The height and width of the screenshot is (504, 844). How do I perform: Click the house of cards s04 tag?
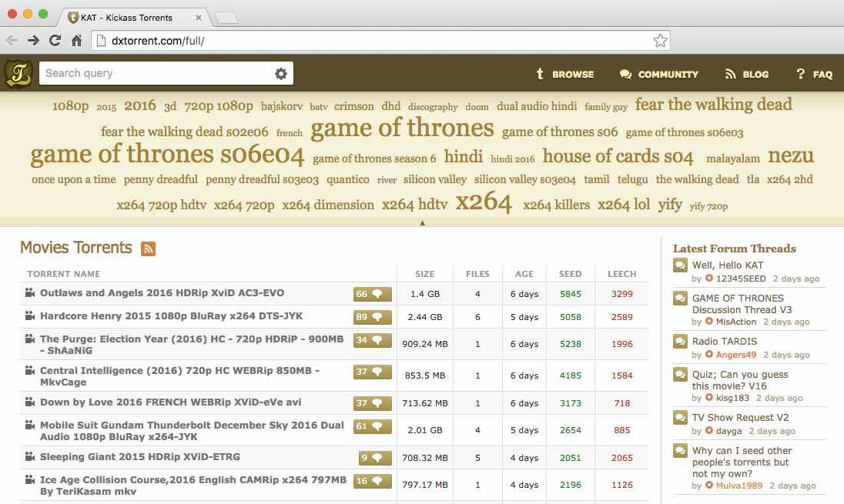(x=618, y=156)
